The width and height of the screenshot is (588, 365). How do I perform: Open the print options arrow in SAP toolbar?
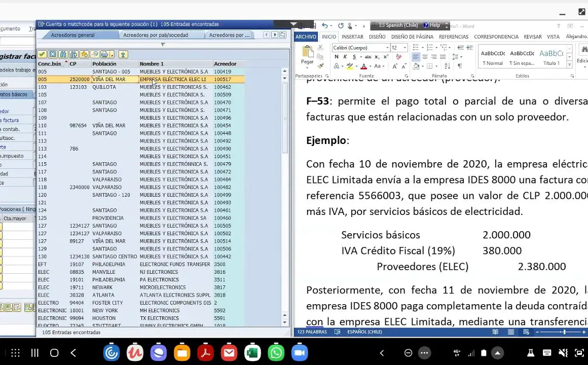pyautogui.click(x=112, y=54)
